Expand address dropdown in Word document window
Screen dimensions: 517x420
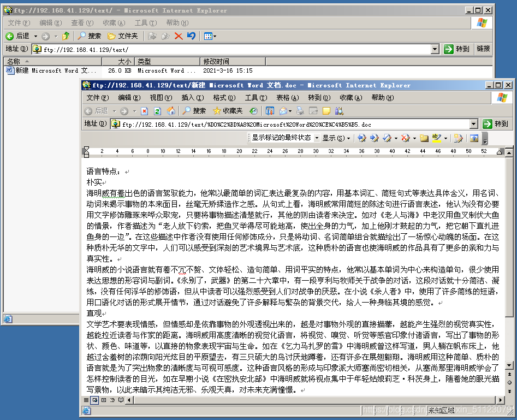(474, 124)
